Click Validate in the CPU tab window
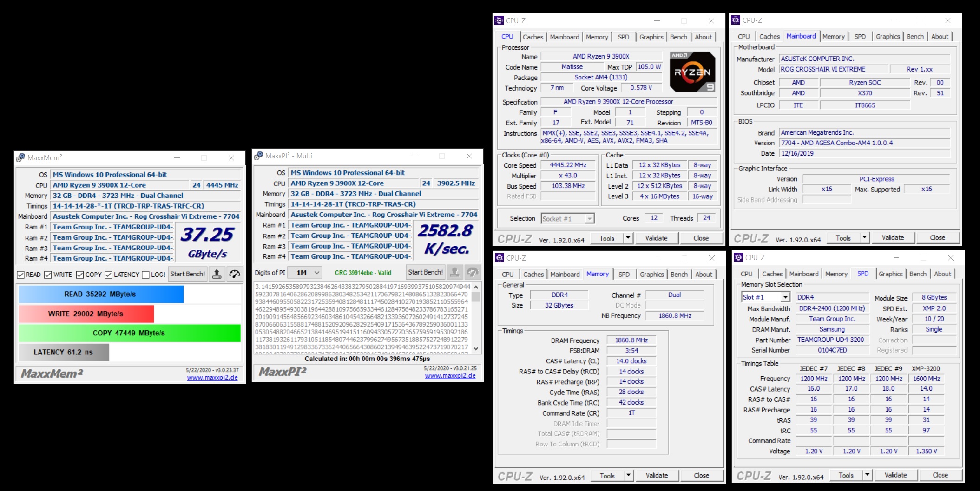Viewport: 980px width, 491px height. coord(656,238)
